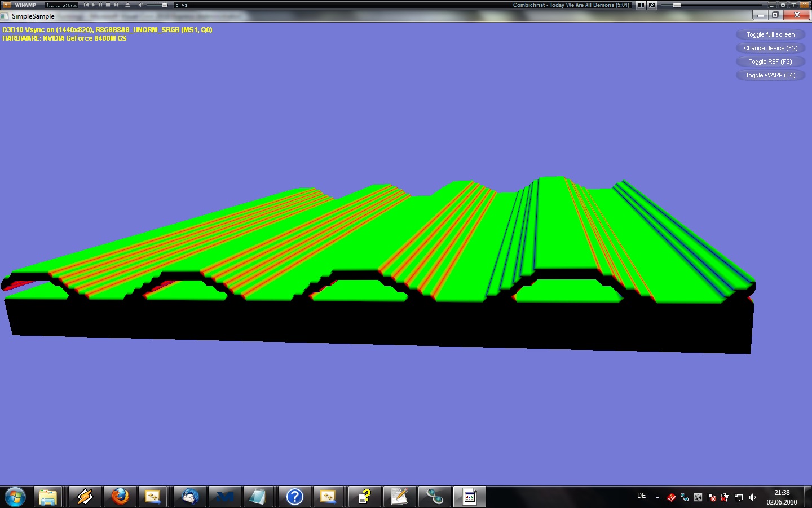Click the Winamp volume speaker icon
Viewport: 812px width, 508px height.
140,5
